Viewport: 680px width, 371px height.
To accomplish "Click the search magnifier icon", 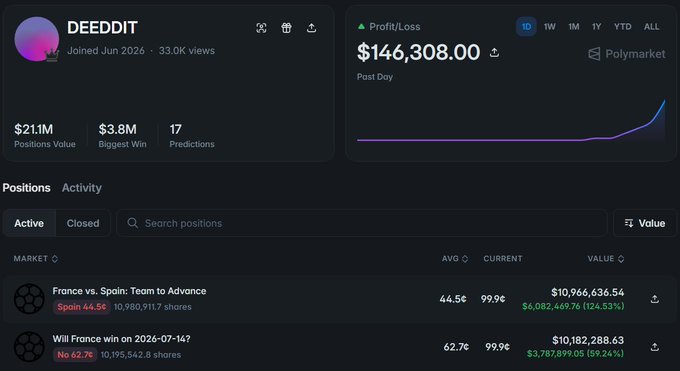I will click(133, 223).
